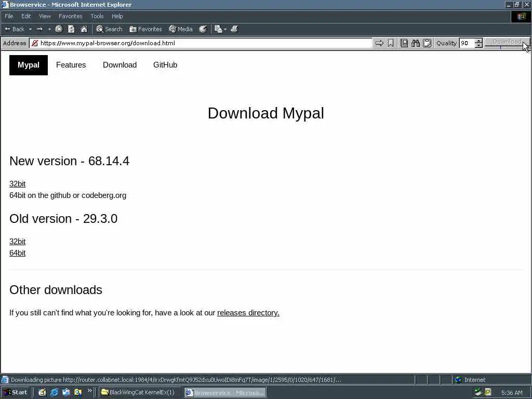
Task: Download 64bit under Old version 29.3.0
Action: coord(17,253)
